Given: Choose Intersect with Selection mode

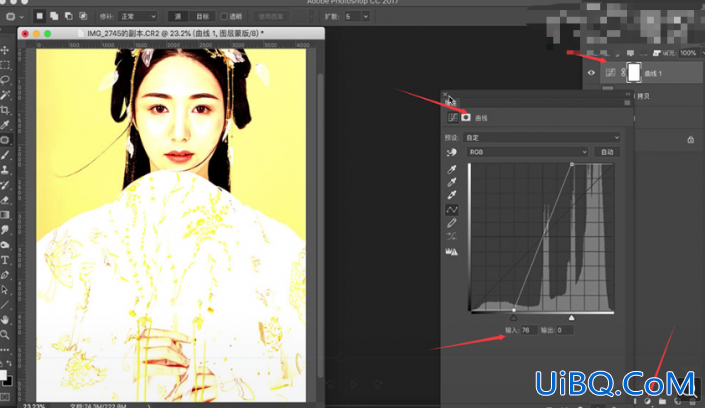Looking at the screenshot, I should click(83, 16).
